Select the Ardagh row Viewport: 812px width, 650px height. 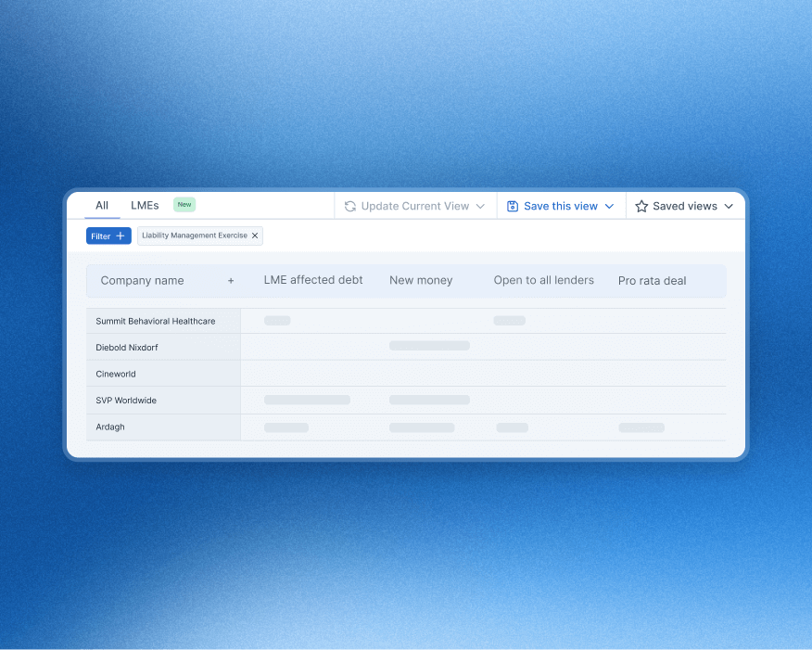pyautogui.click(x=406, y=427)
